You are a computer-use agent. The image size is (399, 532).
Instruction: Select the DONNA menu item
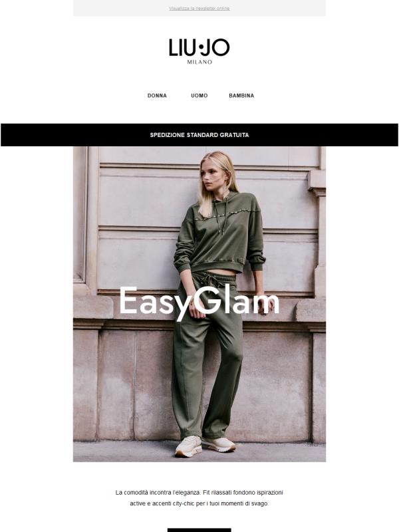[x=157, y=96]
